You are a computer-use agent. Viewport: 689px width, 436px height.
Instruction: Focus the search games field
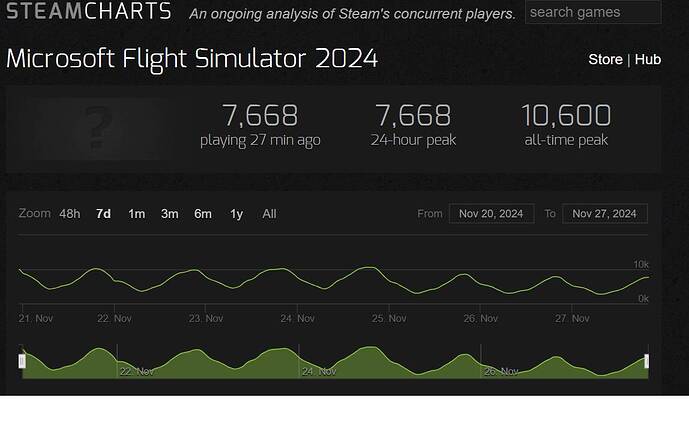pos(593,12)
